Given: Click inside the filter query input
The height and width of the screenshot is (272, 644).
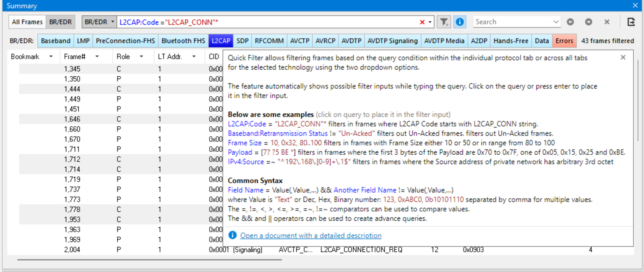Looking at the screenshot, I should click(x=268, y=22).
